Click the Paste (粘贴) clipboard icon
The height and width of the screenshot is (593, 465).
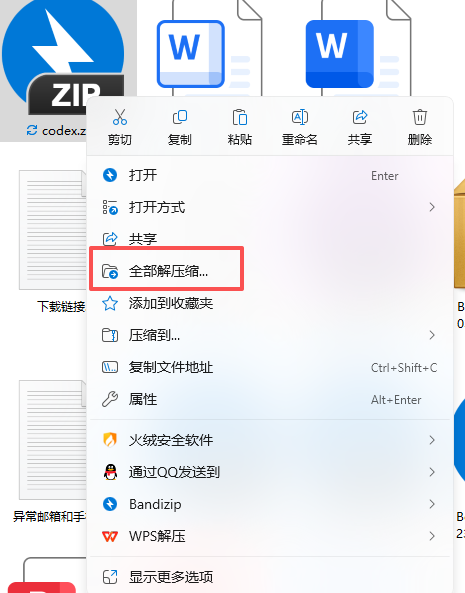pos(240,117)
